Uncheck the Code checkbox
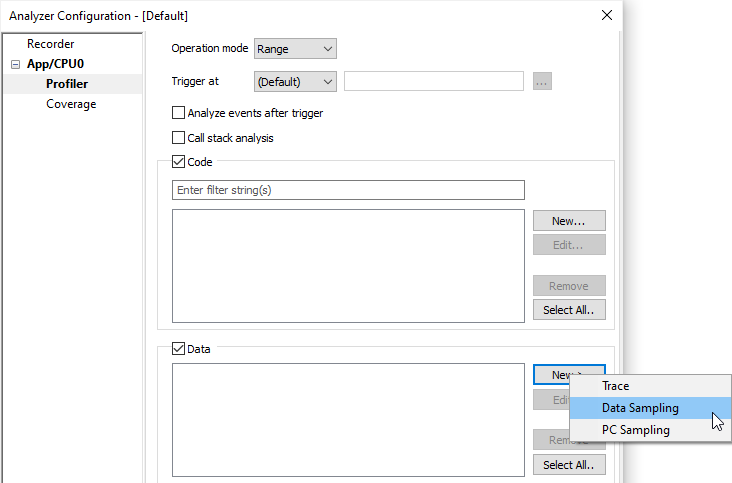Viewport: 732px width, 483px height. 179,162
